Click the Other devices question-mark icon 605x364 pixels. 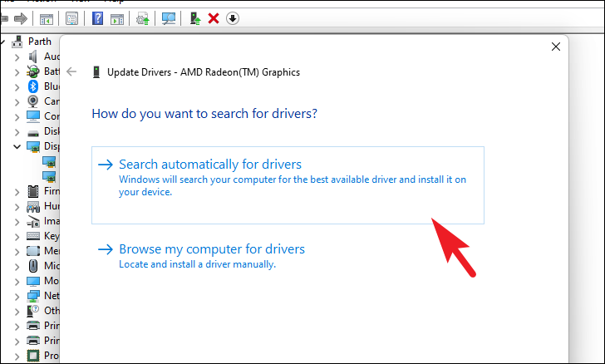click(32, 311)
